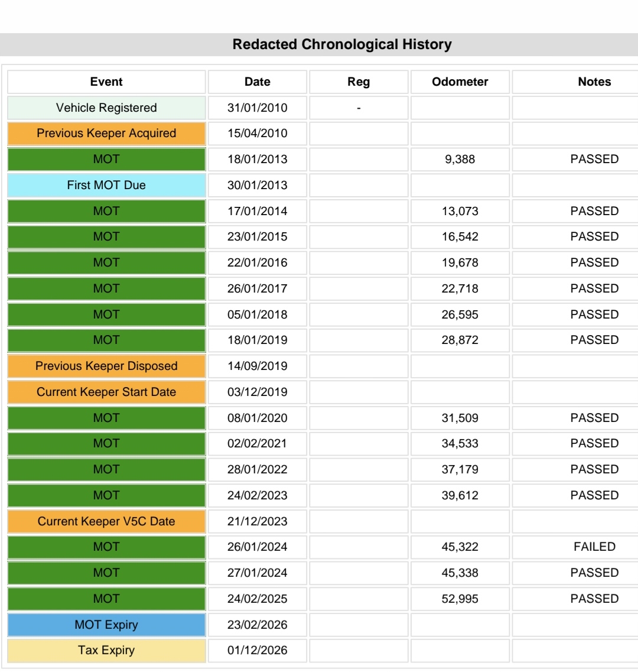Select the MOT cell dated 27/01/2024
The width and height of the screenshot is (638, 672).
(x=106, y=573)
